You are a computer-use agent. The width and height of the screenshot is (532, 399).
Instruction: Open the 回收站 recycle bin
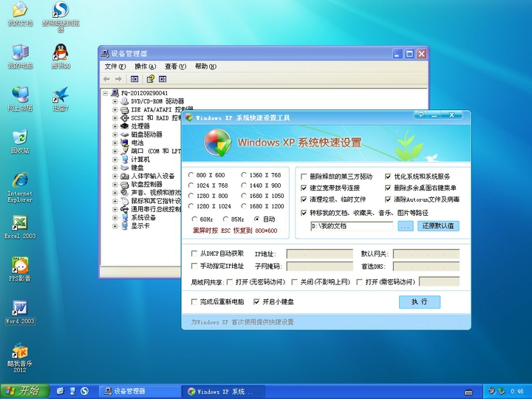coord(20,141)
